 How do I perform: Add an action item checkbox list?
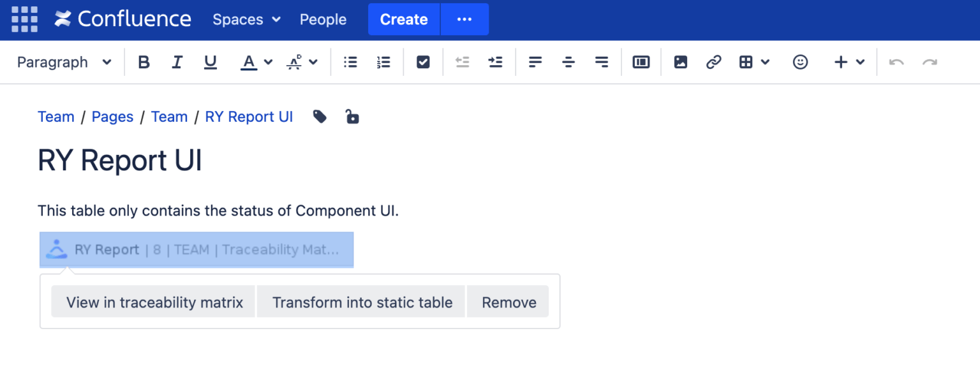click(x=422, y=62)
